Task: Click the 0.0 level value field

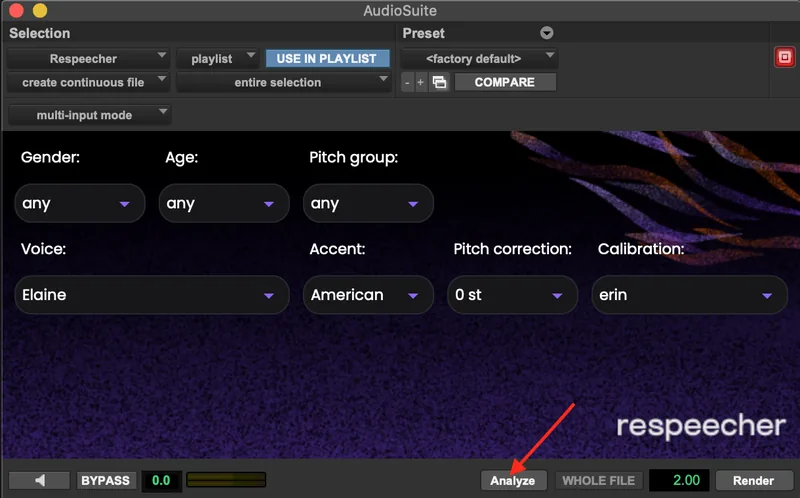Action: [x=161, y=480]
